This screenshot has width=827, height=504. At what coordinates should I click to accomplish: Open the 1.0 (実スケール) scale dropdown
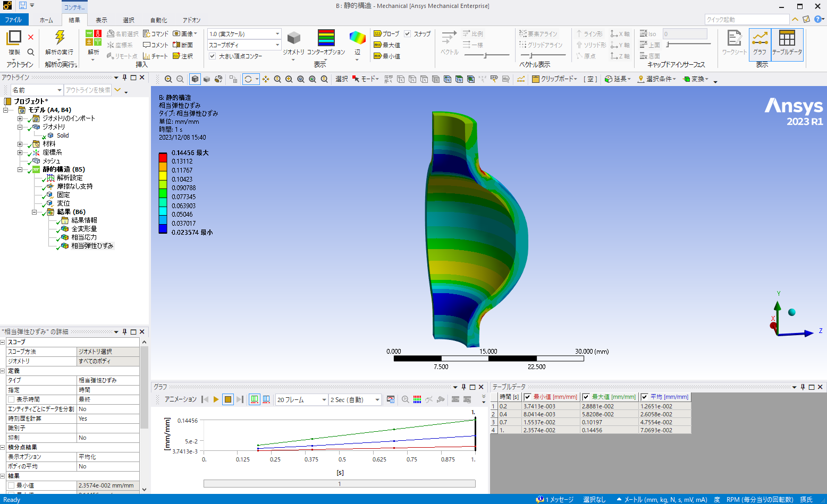[x=244, y=33]
